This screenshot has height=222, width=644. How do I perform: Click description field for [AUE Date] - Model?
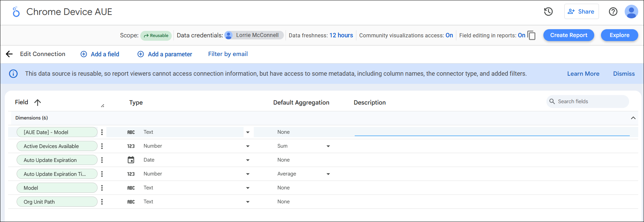click(492, 132)
